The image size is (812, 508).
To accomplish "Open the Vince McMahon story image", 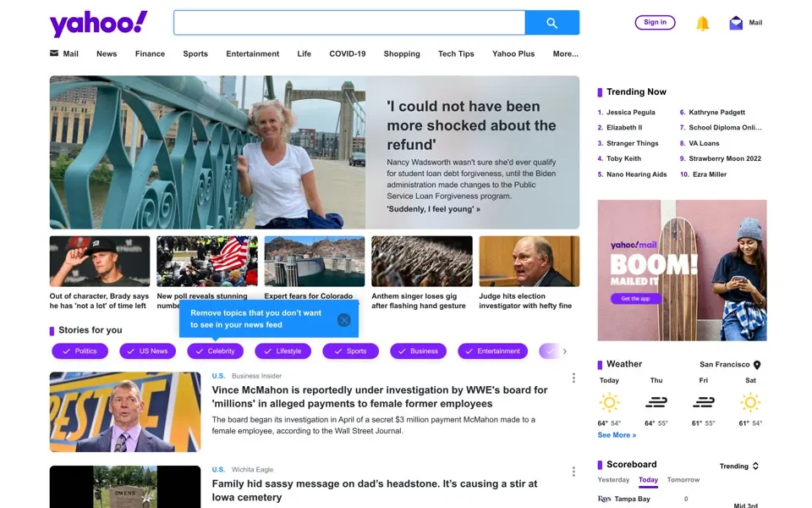I will click(x=125, y=411).
